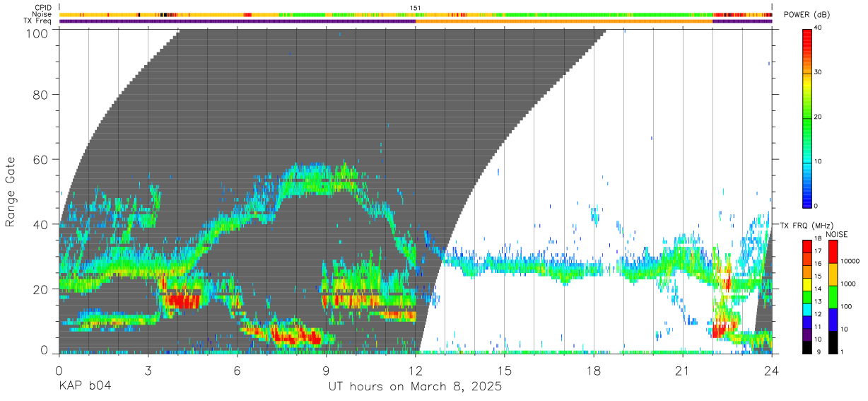Click the CPID value '151'

point(416,8)
